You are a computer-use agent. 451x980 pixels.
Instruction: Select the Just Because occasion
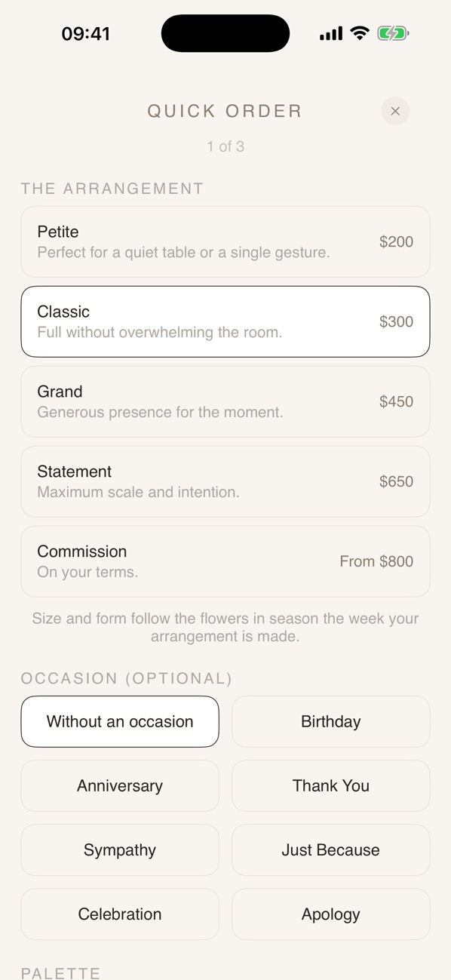click(331, 849)
